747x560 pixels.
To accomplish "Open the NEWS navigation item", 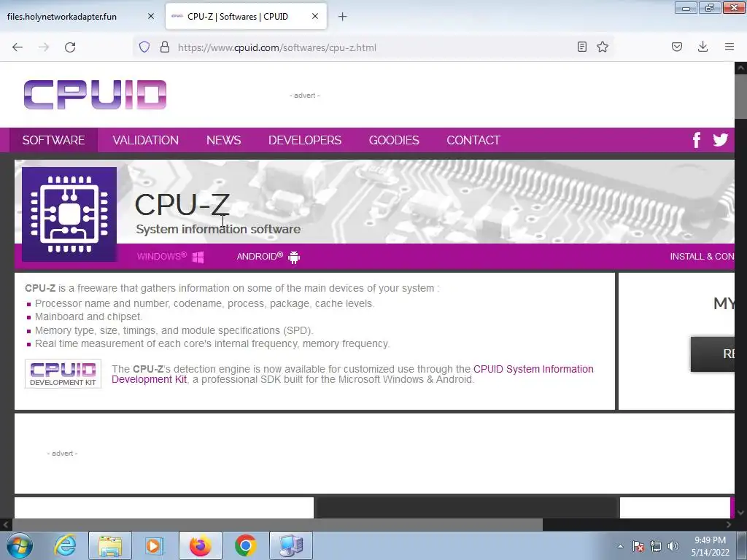I will tap(223, 140).
